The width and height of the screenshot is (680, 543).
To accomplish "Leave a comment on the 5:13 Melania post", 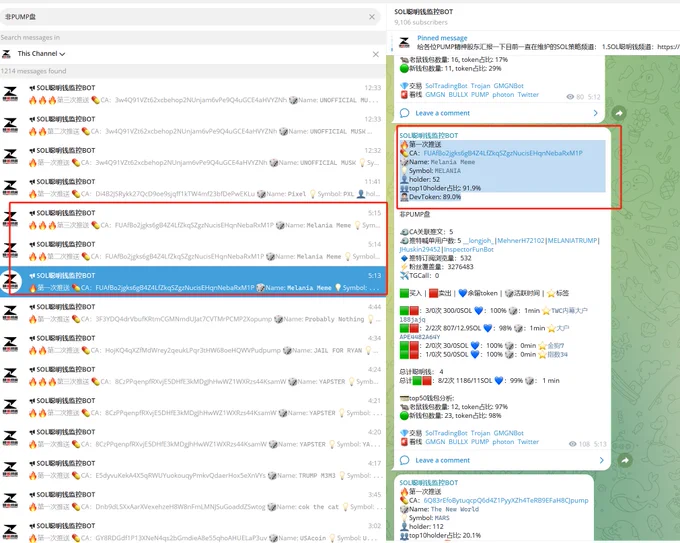I will coord(442,460).
